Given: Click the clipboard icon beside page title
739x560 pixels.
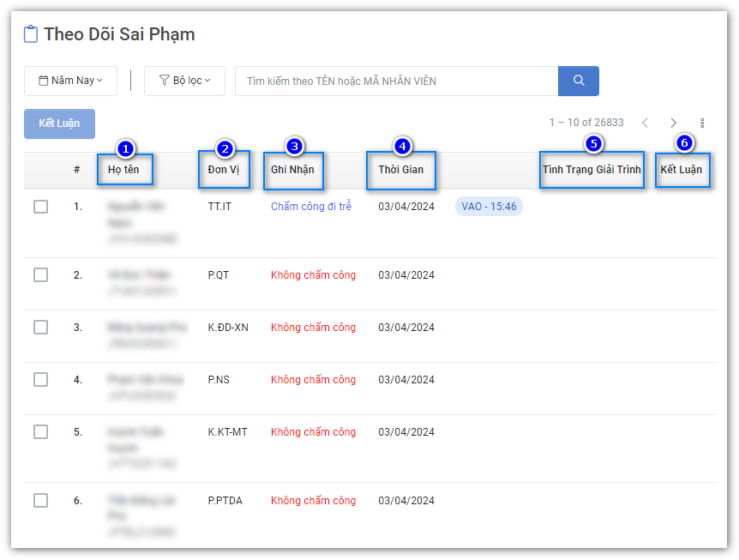Looking at the screenshot, I should 31,34.
